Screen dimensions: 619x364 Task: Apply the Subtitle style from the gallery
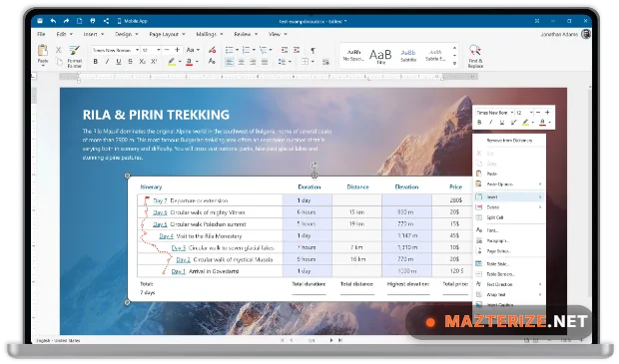click(x=408, y=56)
